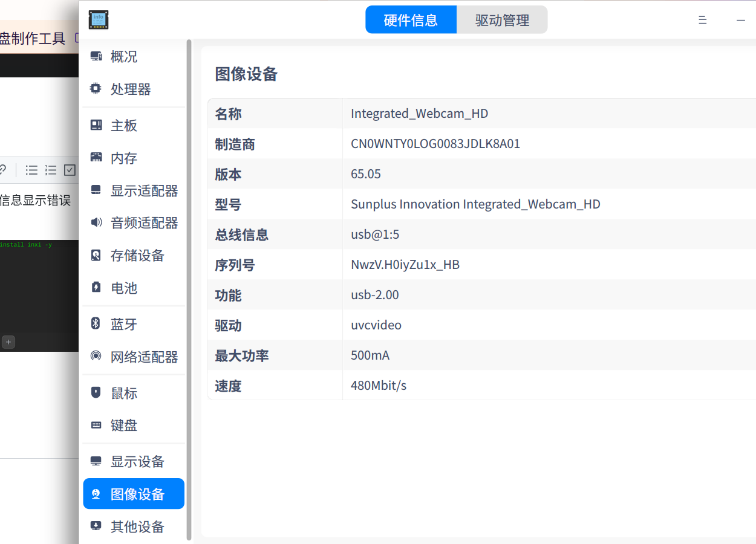Open the 鼠标 (Mouse) entry
Screen dimensions: 756x544
[123, 392]
